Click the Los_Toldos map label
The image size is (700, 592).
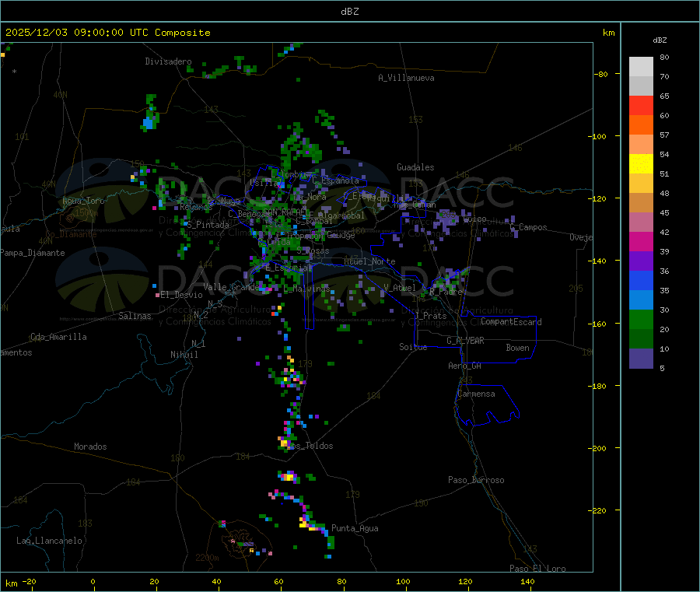point(310,446)
